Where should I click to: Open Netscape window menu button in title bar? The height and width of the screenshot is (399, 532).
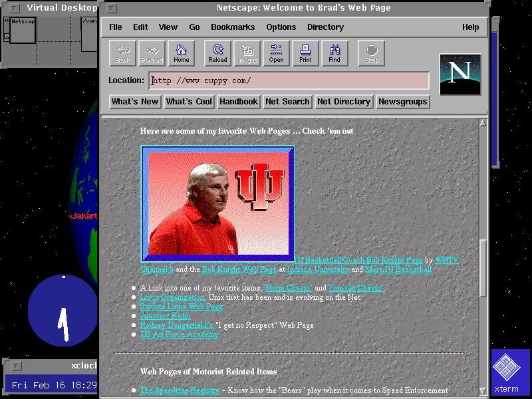tap(112, 9)
